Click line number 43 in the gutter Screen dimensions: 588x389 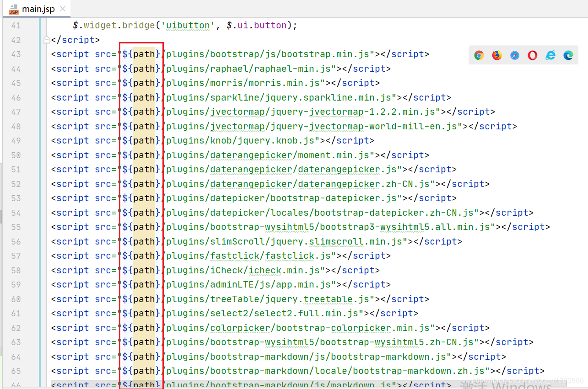(16, 54)
